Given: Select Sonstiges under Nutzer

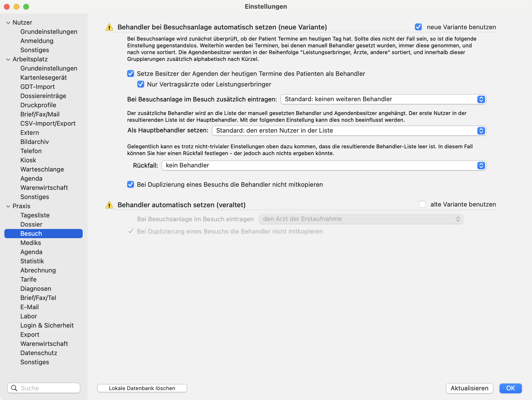Looking at the screenshot, I should (35, 50).
